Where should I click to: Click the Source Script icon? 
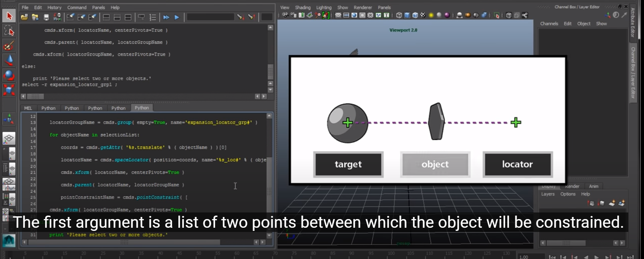tap(35, 17)
